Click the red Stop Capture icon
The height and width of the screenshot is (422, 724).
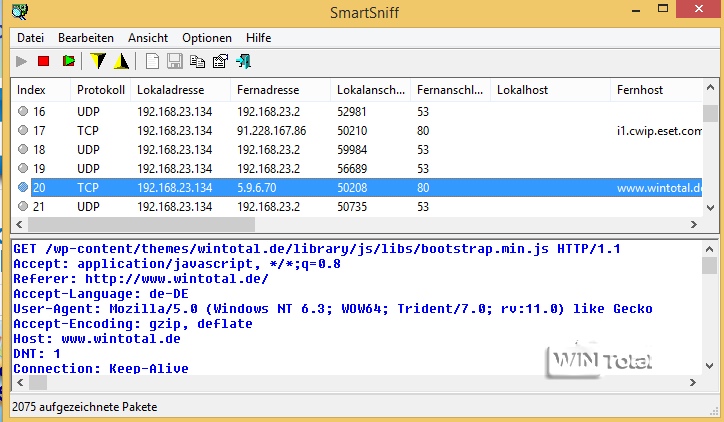click(44, 62)
